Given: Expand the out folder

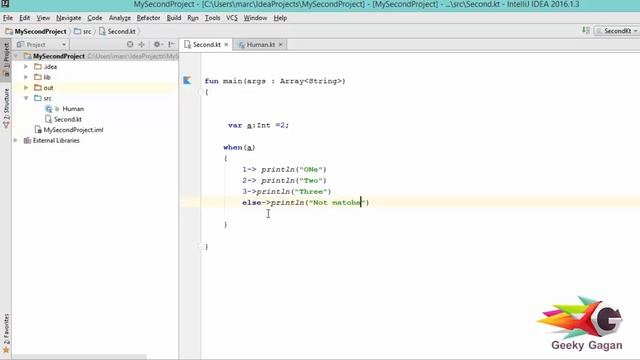Looking at the screenshot, I should pyautogui.click(x=26, y=88).
